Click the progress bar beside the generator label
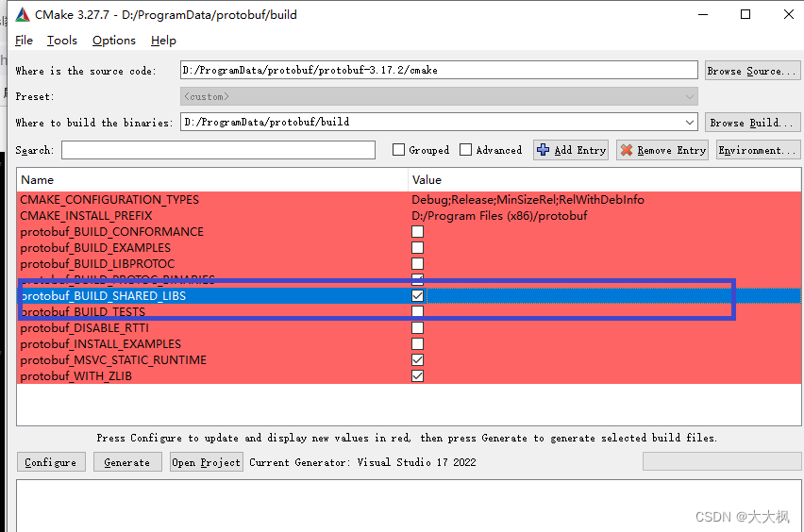This screenshot has width=804, height=532. [x=722, y=461]
